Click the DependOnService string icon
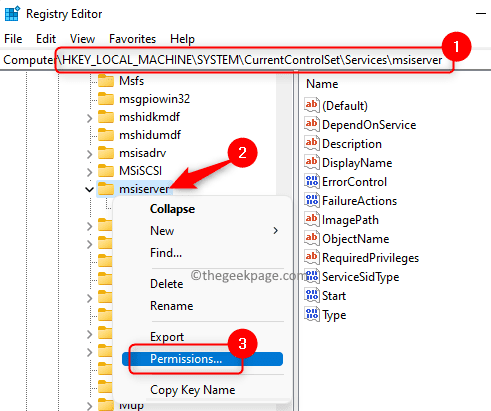Viewport: 491px width, 411px height. [312, 125]
